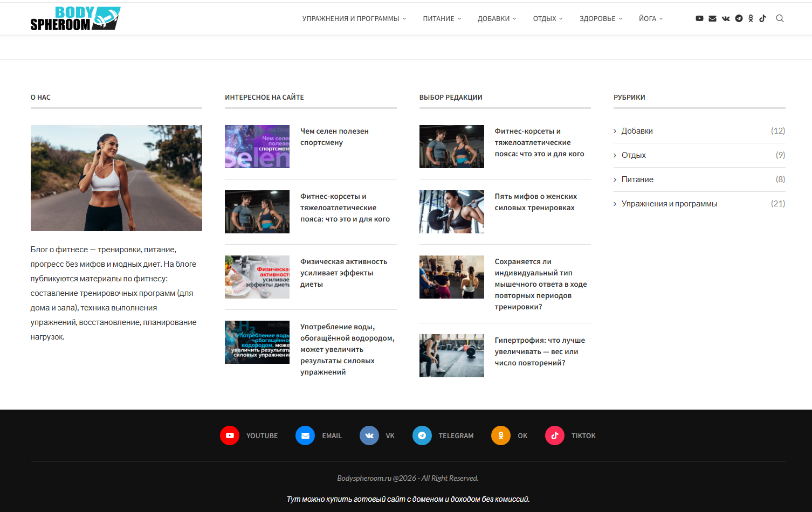Click the YouTube icon in header
Screen dimensions: 812x512
pyautogui.click(x=699, y=18)
